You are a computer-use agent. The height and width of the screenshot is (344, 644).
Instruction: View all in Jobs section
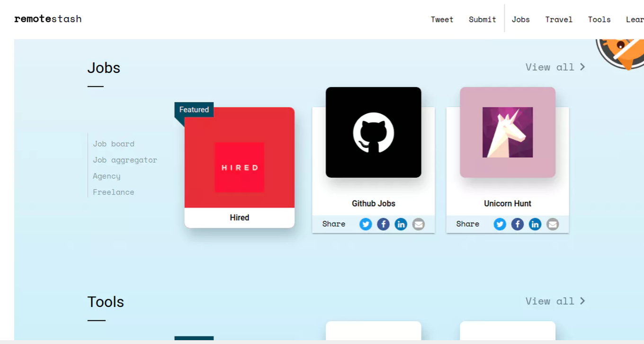(x=555, y=67)
